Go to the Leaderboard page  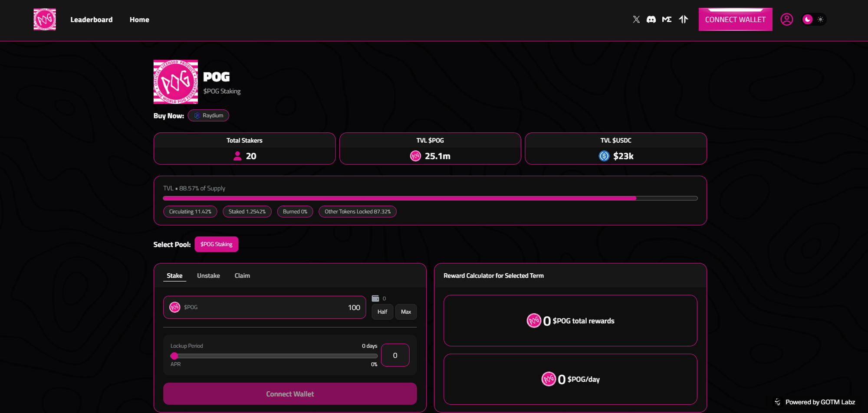point(91,19)
